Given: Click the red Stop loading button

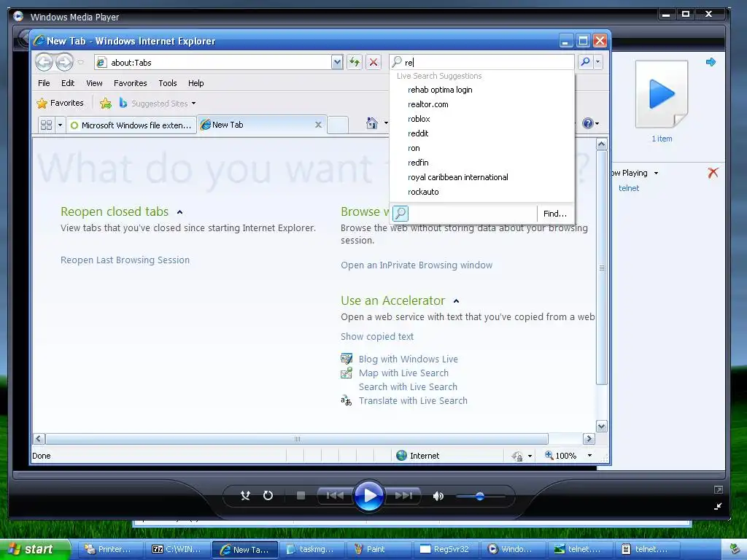Looking at the screenshot, I should pyautogui.click(x=373, y=62).
